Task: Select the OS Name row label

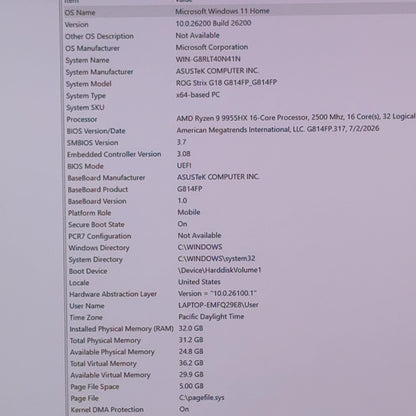Action: click(80, 13)
